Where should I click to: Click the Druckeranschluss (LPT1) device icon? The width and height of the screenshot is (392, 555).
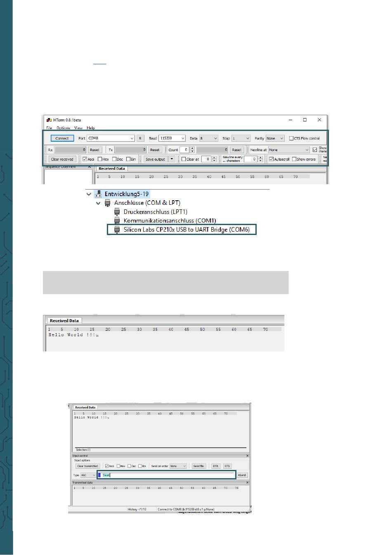117,212
